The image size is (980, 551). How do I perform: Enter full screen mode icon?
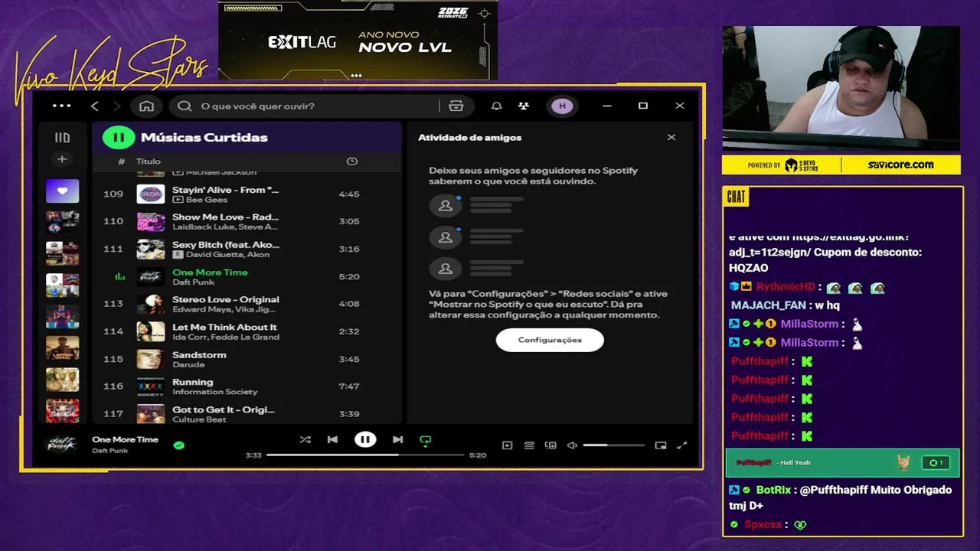point(682,445)
